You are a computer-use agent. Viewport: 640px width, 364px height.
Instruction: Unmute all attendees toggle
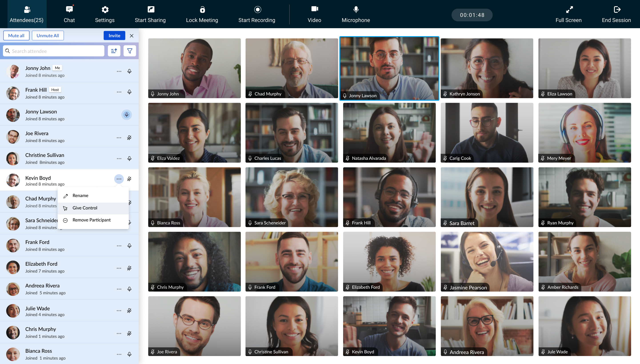point(48,36)
